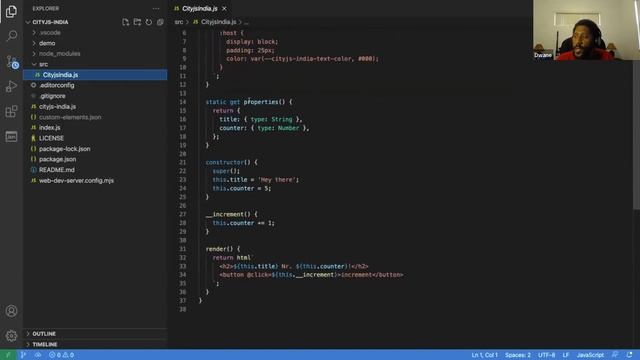Open the notifications bell in status bar
This screenshot has width=640, height=360.
629,355
